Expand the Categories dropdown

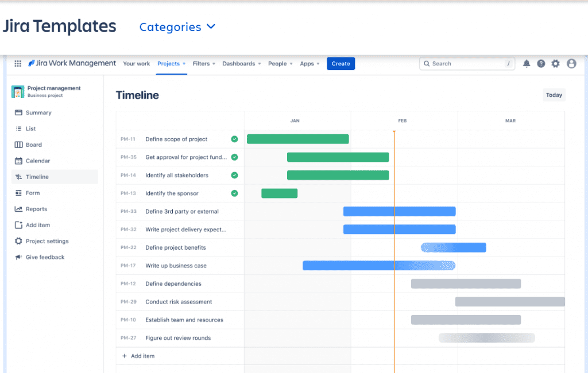coord(177,26)
